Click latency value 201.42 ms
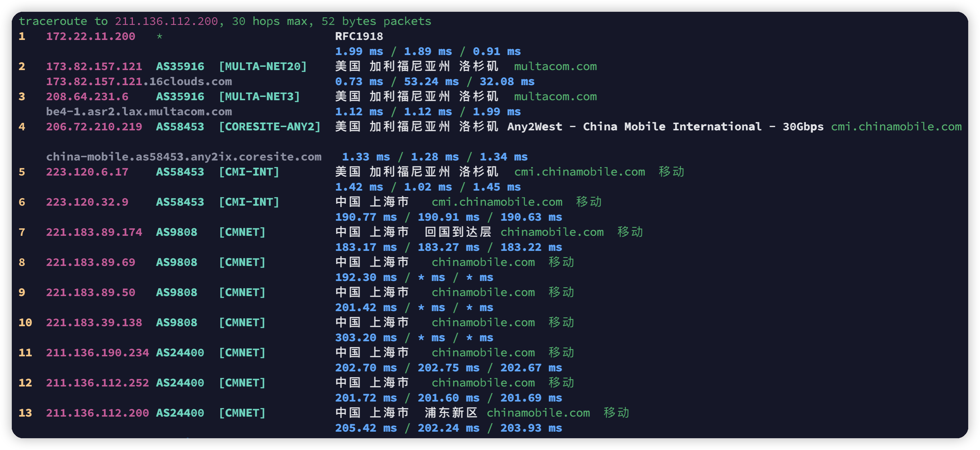 click(x=365, y=308)
